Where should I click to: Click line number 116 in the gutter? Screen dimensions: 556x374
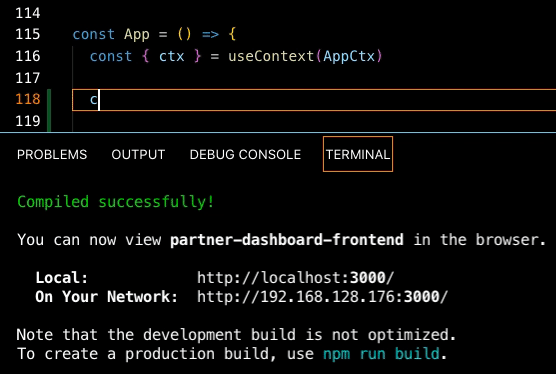[x=28, y=56]
